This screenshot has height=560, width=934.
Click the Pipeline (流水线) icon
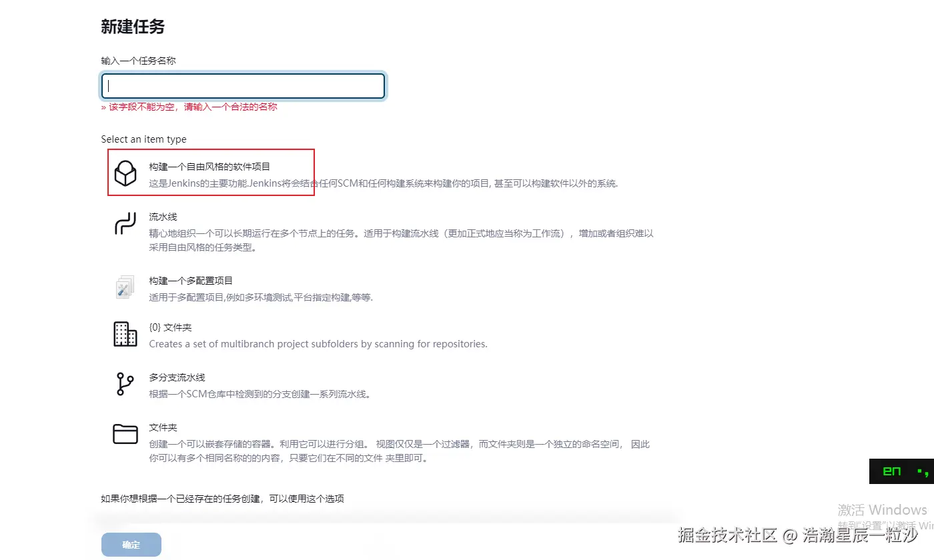[x=125, y=223]
